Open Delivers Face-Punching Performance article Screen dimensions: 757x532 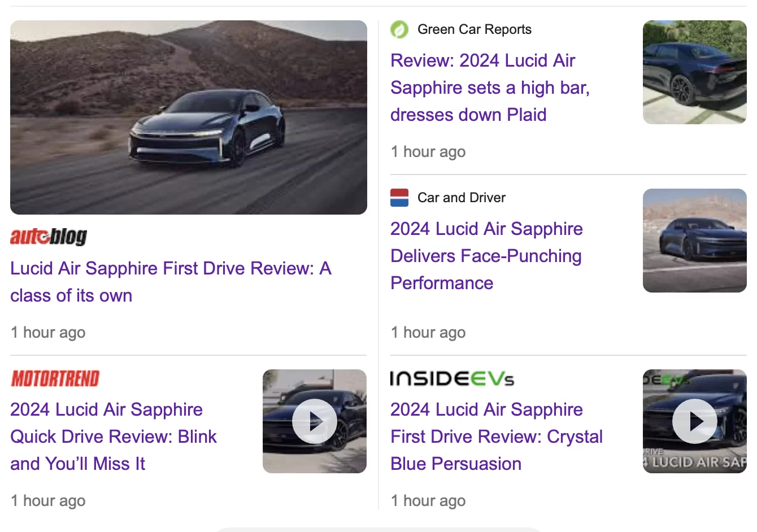pos(486,256)
